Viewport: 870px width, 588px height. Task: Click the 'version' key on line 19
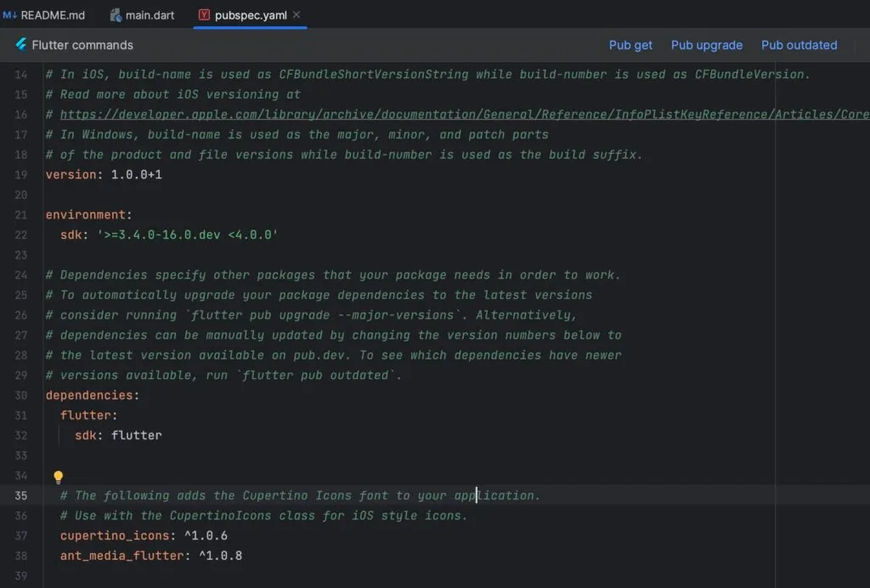point(71,175)
